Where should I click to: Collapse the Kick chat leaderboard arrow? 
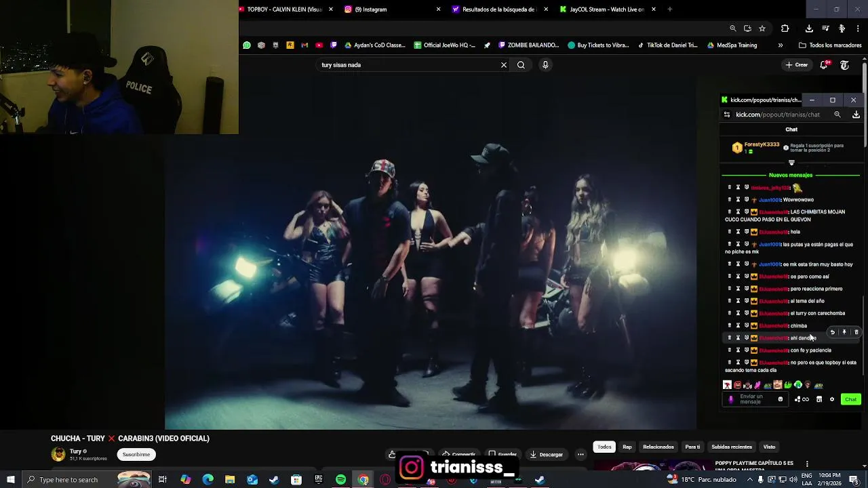[x=791, y=163]
